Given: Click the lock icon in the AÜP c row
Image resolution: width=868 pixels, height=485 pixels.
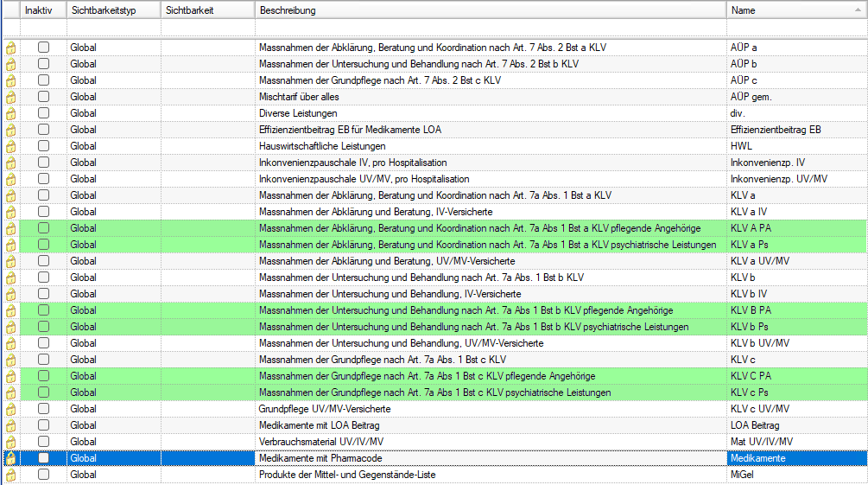Looking at the screenshot, I should point(11,81).
